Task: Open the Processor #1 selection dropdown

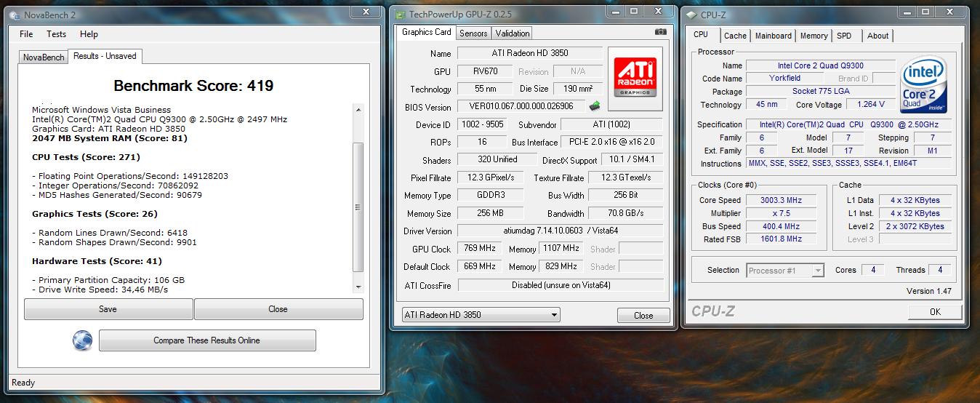Action: pyautogui.click(x=785, y=270)
